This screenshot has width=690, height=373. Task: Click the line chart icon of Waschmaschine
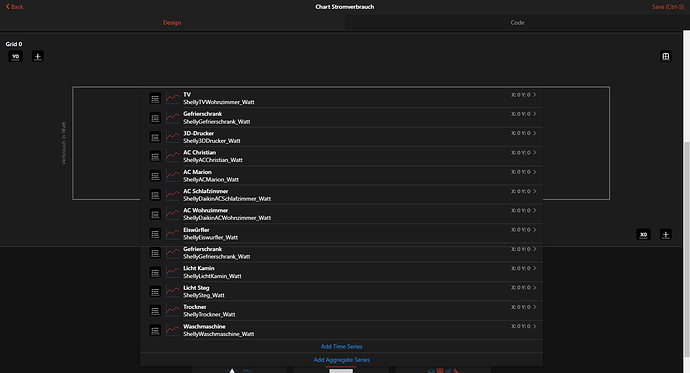(173, 330)
